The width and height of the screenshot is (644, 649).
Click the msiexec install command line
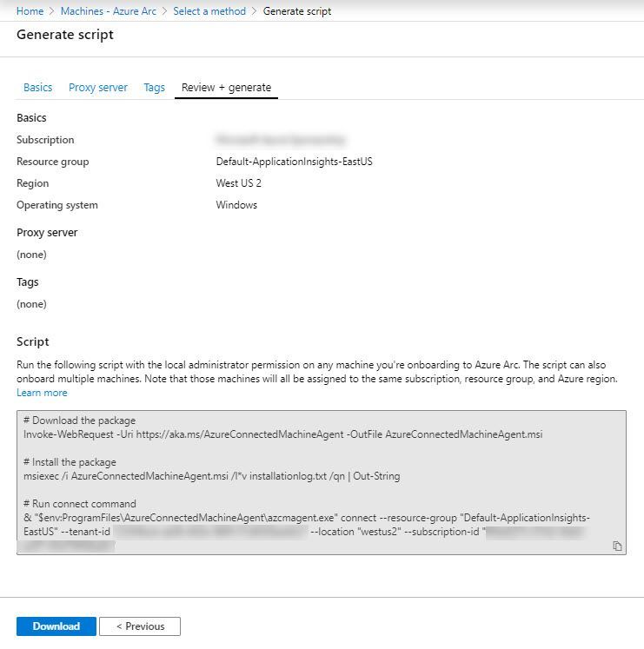coord(212,476)
